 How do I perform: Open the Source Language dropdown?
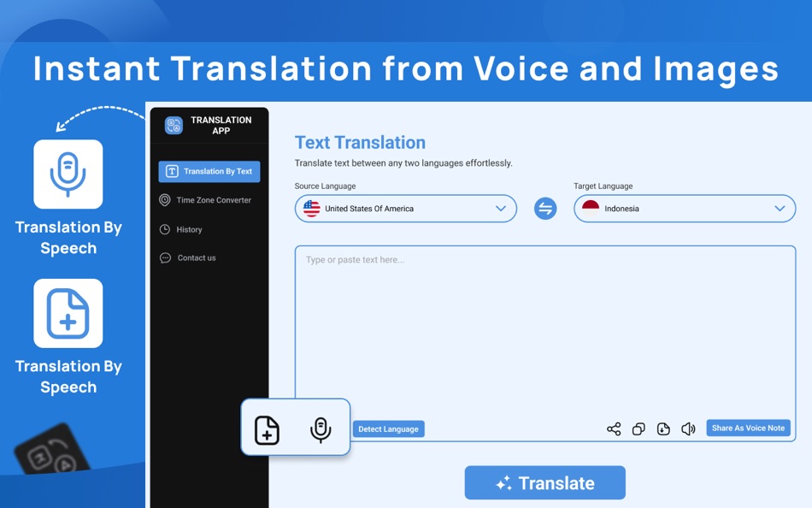pos(406,209)
